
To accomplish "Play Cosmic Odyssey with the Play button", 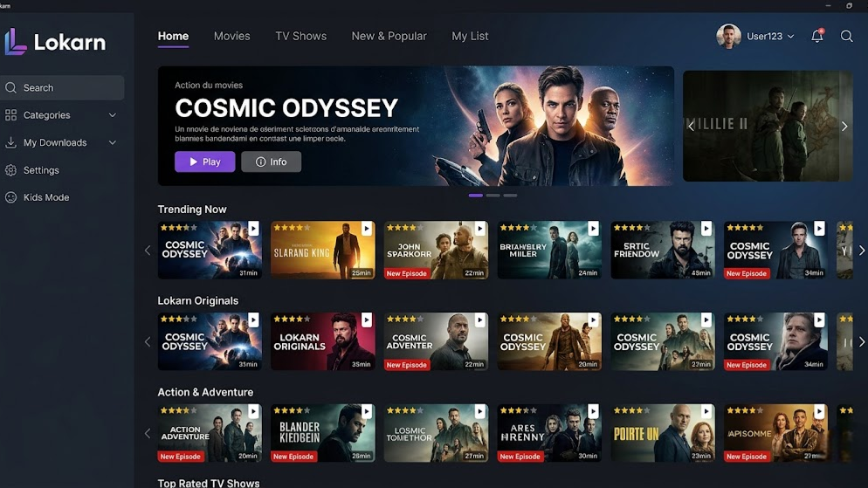I will pyautogui.click(x=205, y=162).
